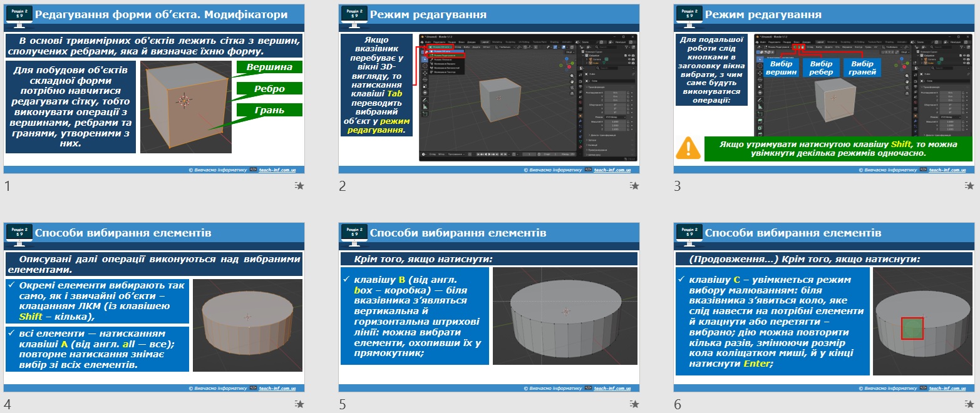
Task: Click the green 'Вершина' label on slide 1
Action: click(269, 67)
